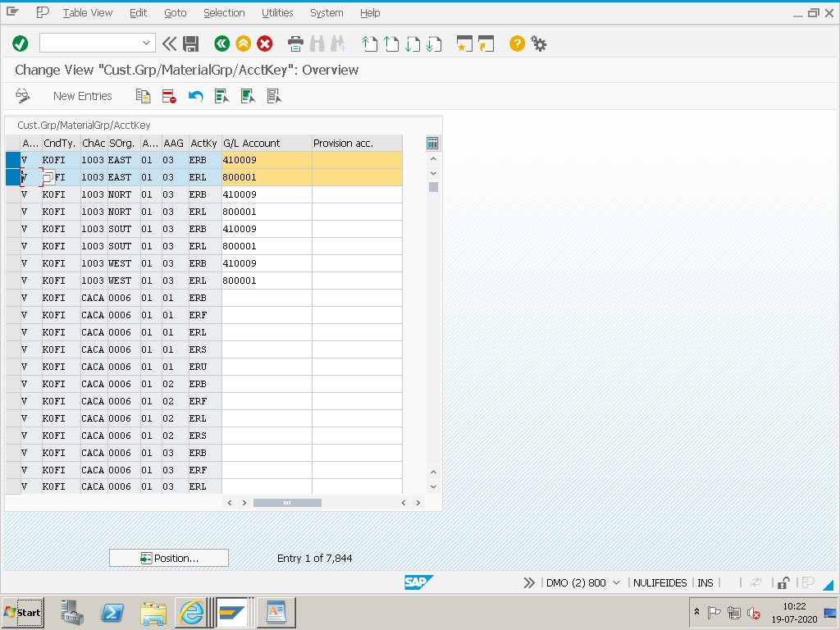Click the Delete row icon

(169, 97)
